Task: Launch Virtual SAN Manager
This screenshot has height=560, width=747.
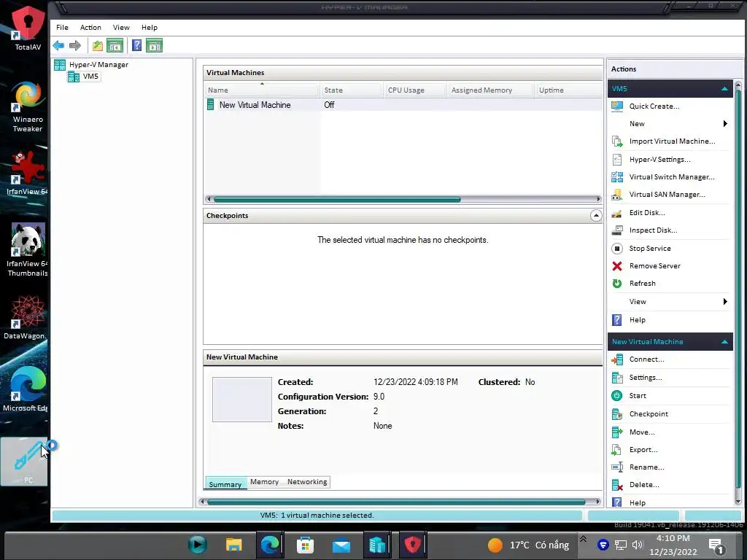Action: point(667,195)
